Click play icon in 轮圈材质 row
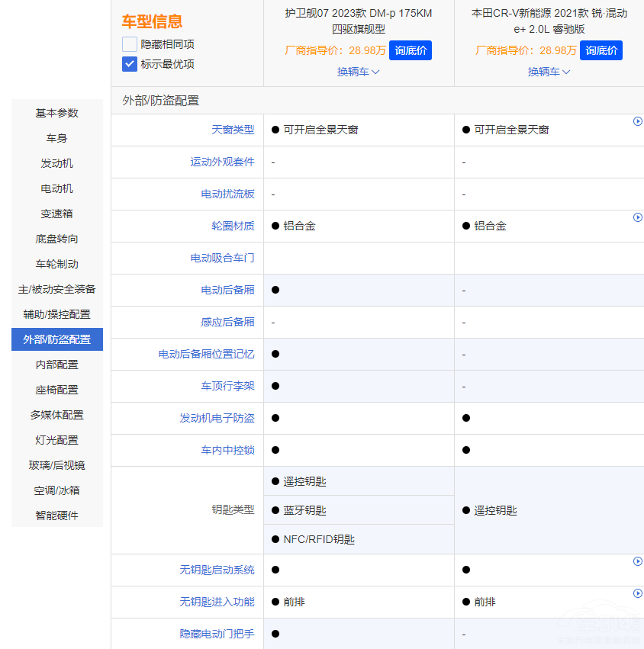Viewport: 644px width, 649px height. pos(638,217)
